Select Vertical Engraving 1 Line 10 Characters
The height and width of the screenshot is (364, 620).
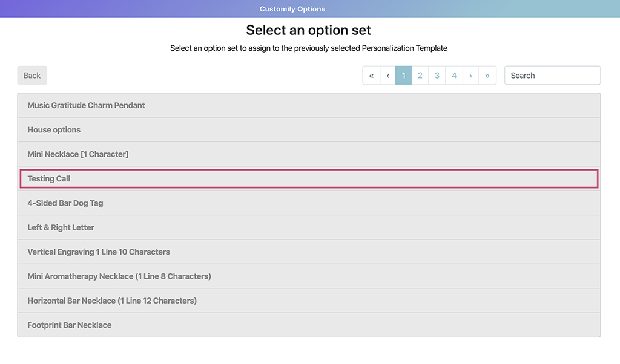coord(309,252)
